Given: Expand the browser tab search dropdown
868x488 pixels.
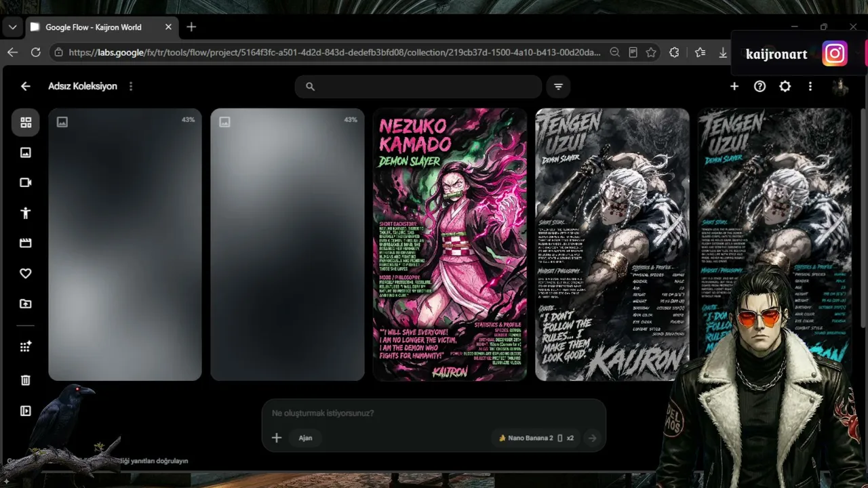Looking at the screenshot, I should [x=12, y=27].
